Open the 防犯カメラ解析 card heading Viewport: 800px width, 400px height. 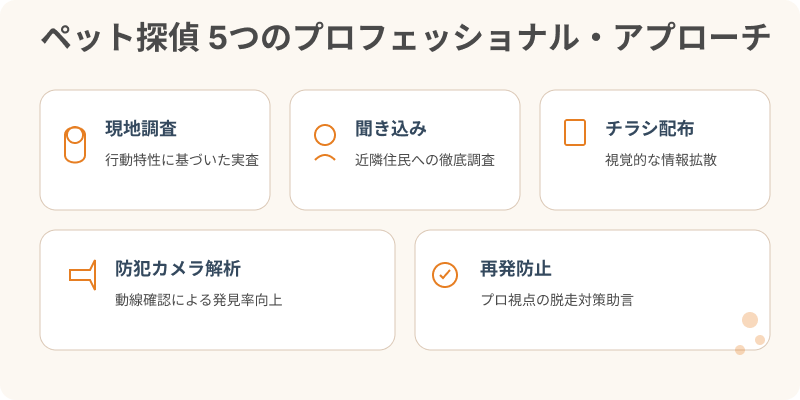click(177, 269)
